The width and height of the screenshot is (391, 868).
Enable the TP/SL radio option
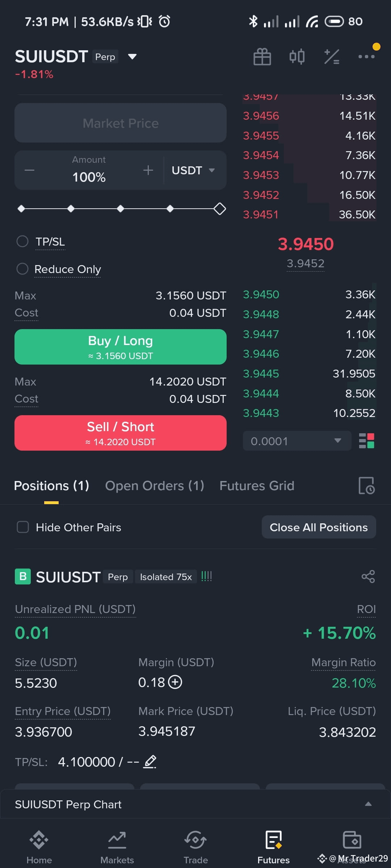click(22, 241)
